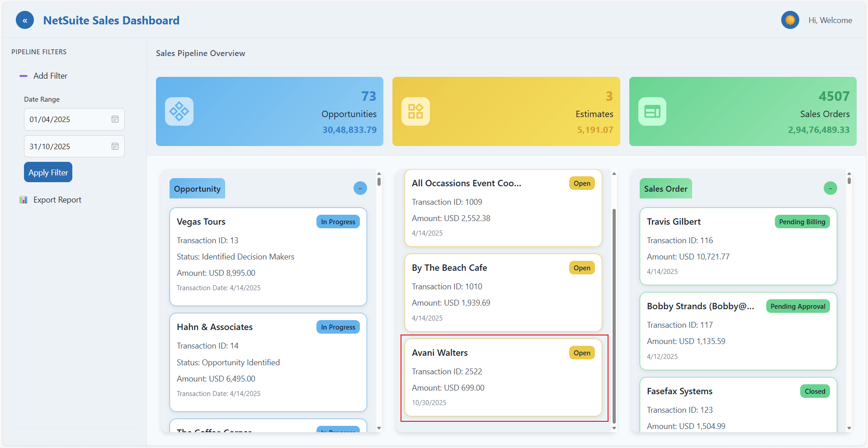Collapse the Sales Order column

[830, 188]
